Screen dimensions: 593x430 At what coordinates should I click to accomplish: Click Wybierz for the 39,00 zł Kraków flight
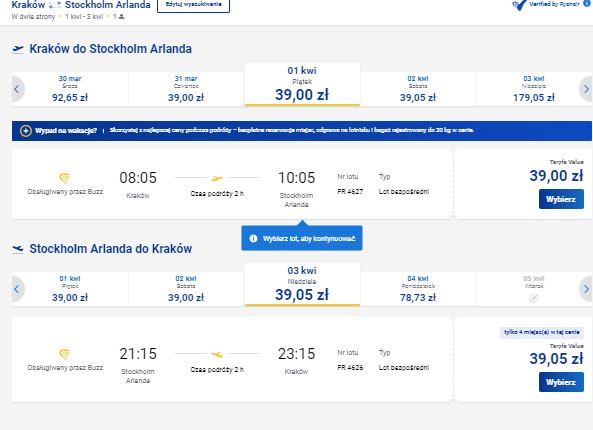pyautogui.click(x=561, y=199)
